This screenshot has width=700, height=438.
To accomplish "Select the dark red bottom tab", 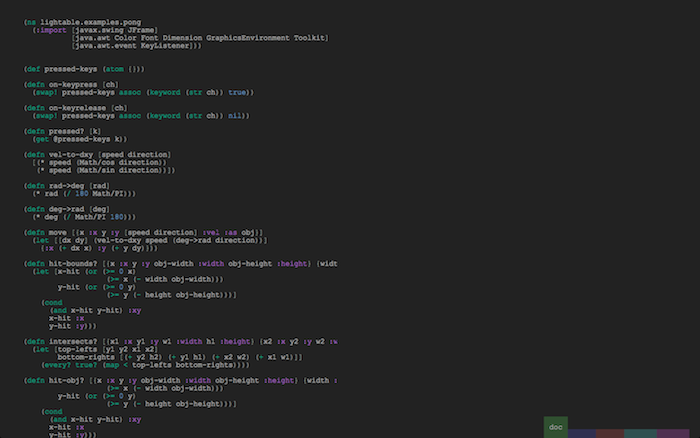I will point(609,433).
